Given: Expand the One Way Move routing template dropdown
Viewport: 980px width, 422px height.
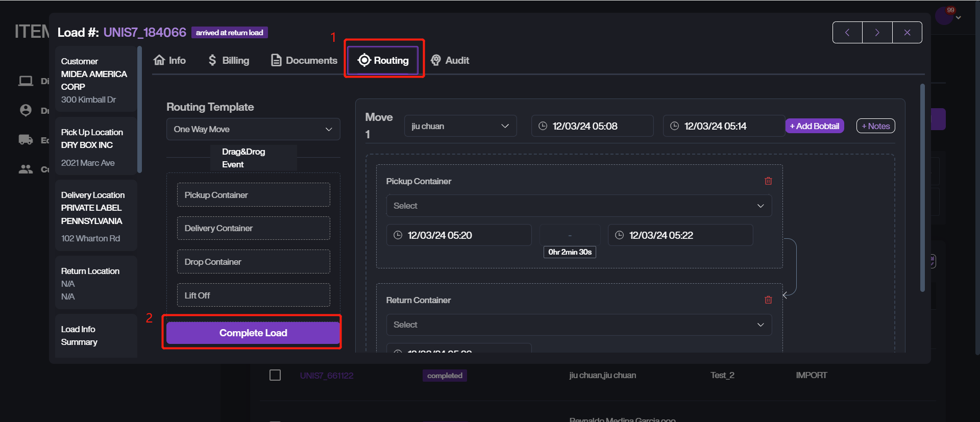Looking at the screenshot, I should [253, 130].
